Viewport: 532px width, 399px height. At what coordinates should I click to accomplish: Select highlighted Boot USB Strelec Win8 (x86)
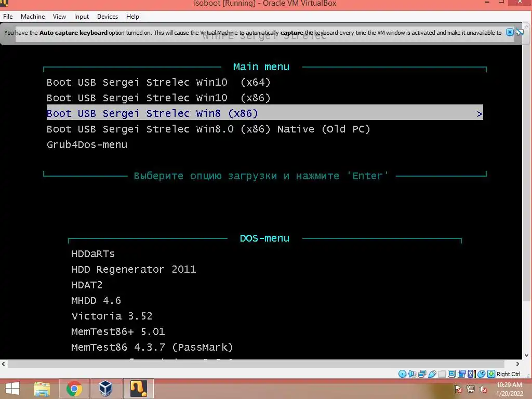coord(264,113)
